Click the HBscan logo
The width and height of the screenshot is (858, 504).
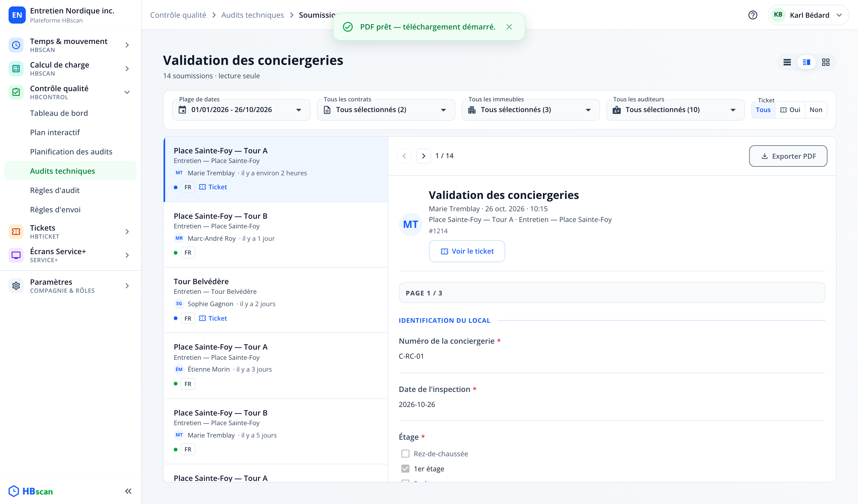coord(31,491)
